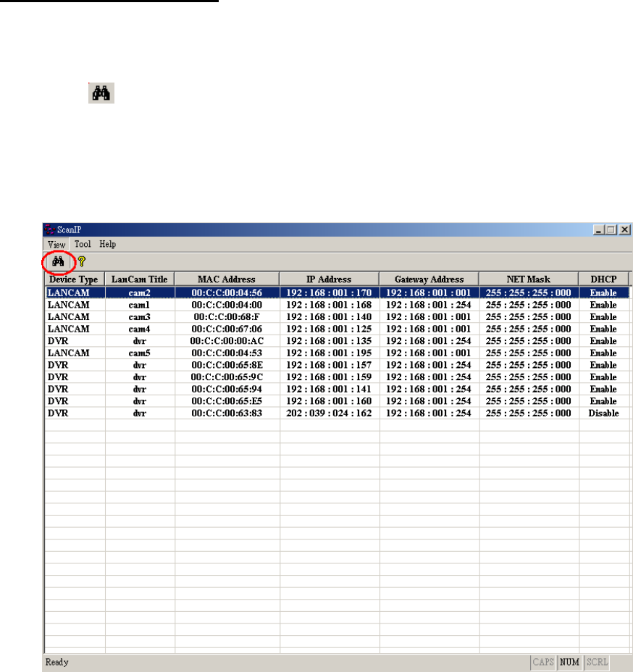This screenshot has width=633, height=672.
Task: Minimize the ScanIP window
Action: pyautogui.click(x=599, y=230)
